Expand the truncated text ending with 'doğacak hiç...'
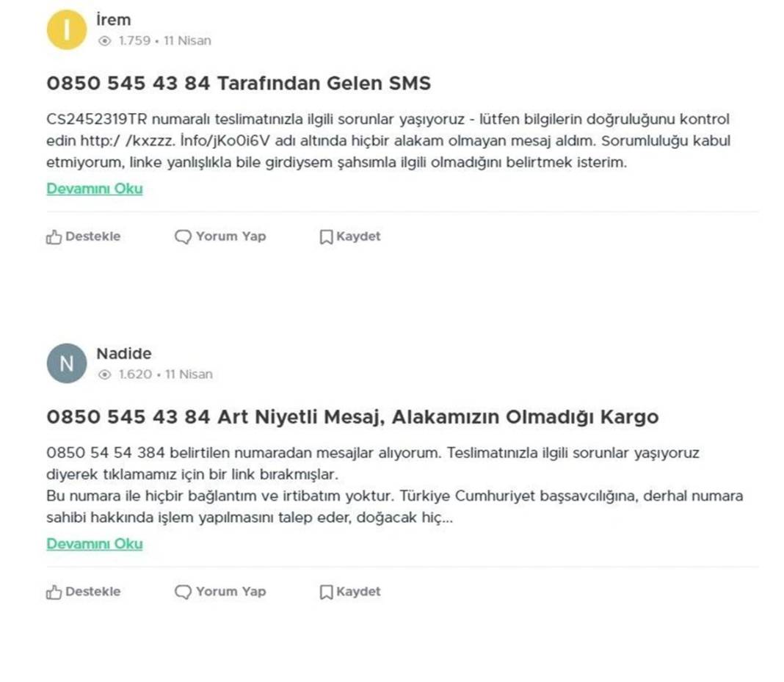This screenshot has height=682, width=784. [x=94, y=544]
